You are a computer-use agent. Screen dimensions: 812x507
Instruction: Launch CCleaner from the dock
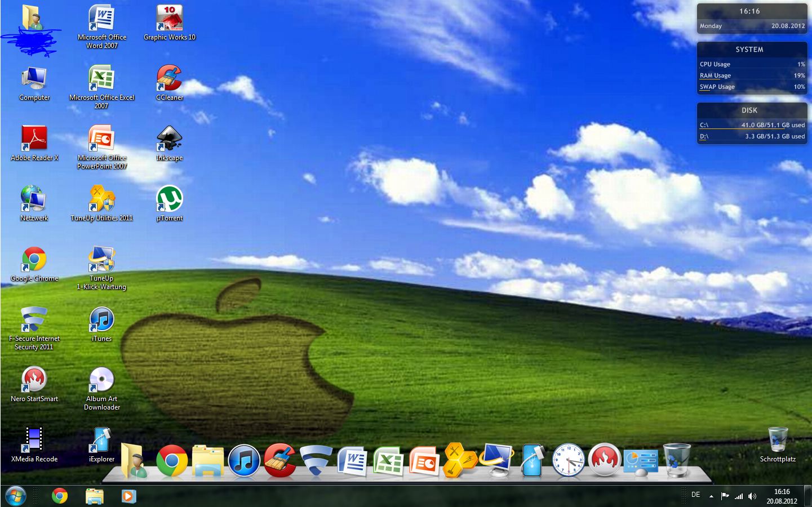(280, 460)
